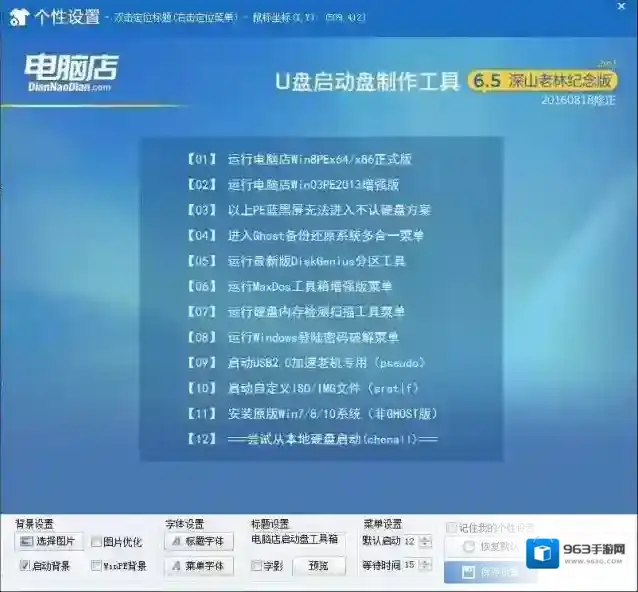Click the title text input field
638x592 pixels.
tap(295, 541)
